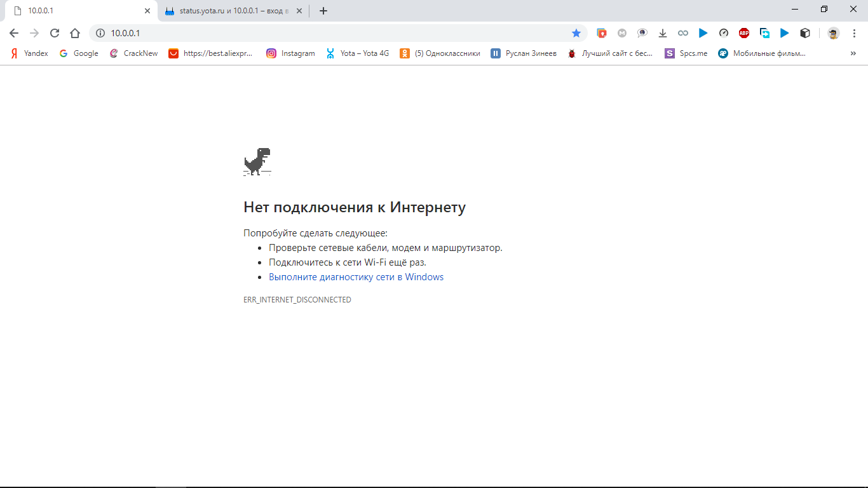The height and width of the screenshot is (488, 868).
Task: Open the Одноклассники bookmark
Action: pos(440,53)
